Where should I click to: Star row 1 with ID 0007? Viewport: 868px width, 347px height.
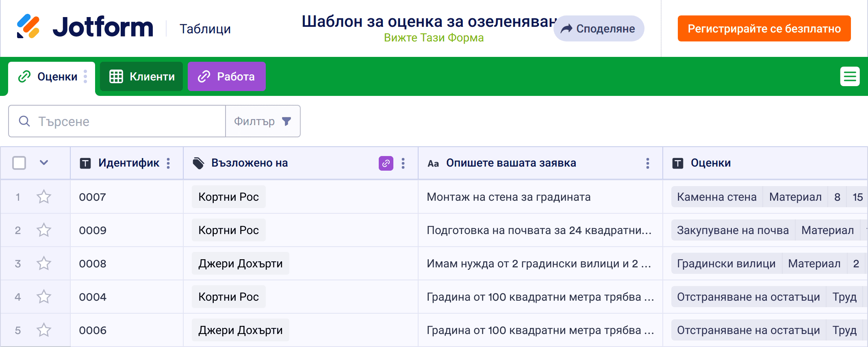click(x=44, y=197)
